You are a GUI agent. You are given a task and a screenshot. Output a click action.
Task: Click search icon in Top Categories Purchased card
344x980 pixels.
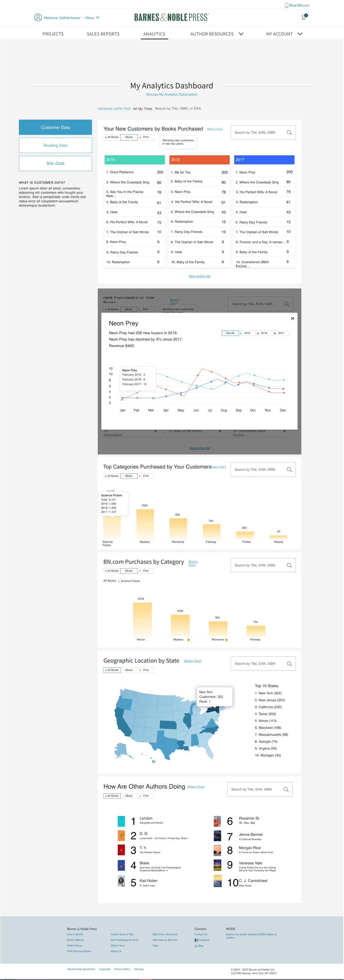tap(289, 470)
